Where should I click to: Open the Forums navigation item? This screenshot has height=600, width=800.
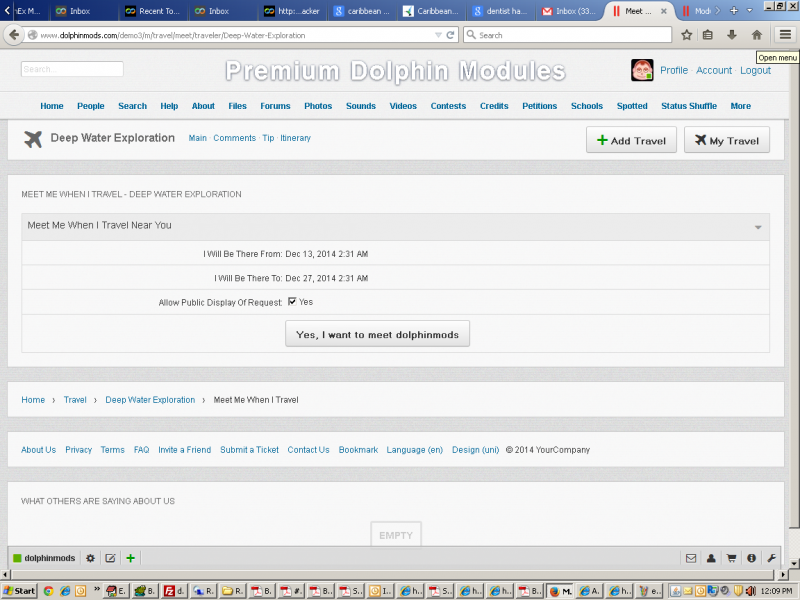coord(275,106)
